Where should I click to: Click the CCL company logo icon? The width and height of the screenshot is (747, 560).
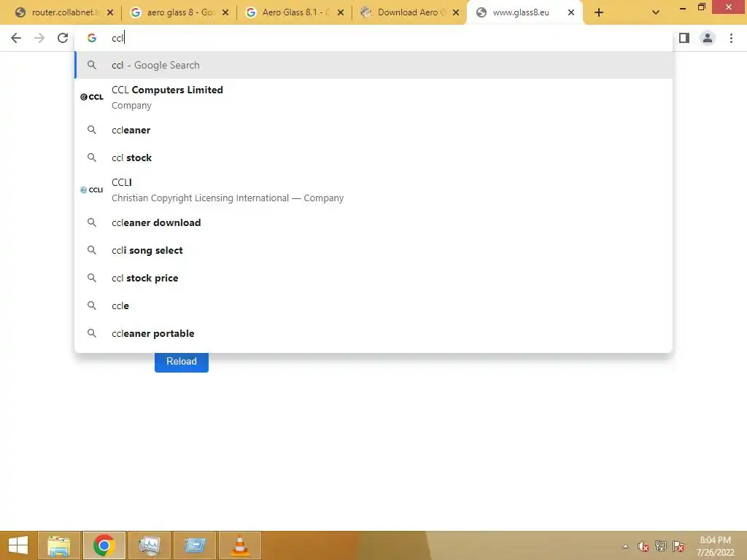click(91, 97)
